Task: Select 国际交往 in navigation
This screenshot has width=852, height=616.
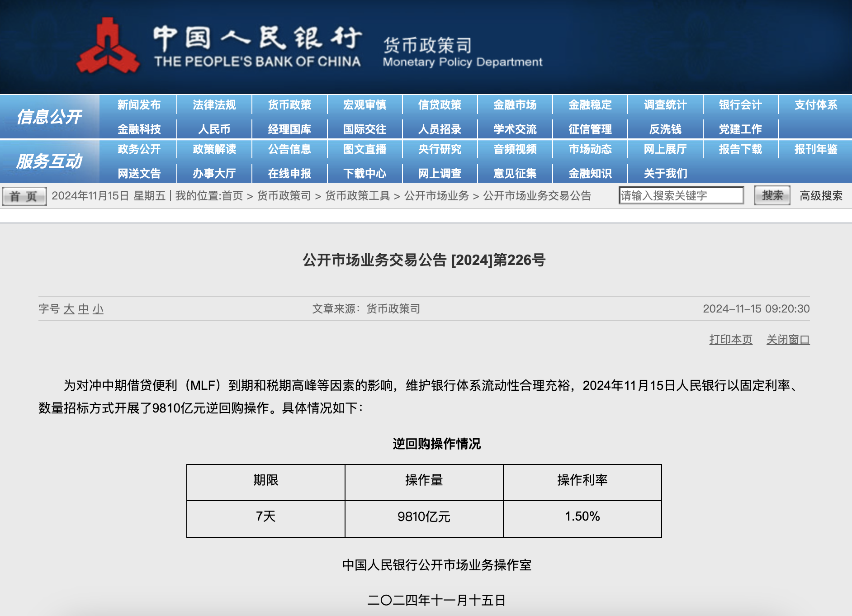Action: tap(364, 129)
